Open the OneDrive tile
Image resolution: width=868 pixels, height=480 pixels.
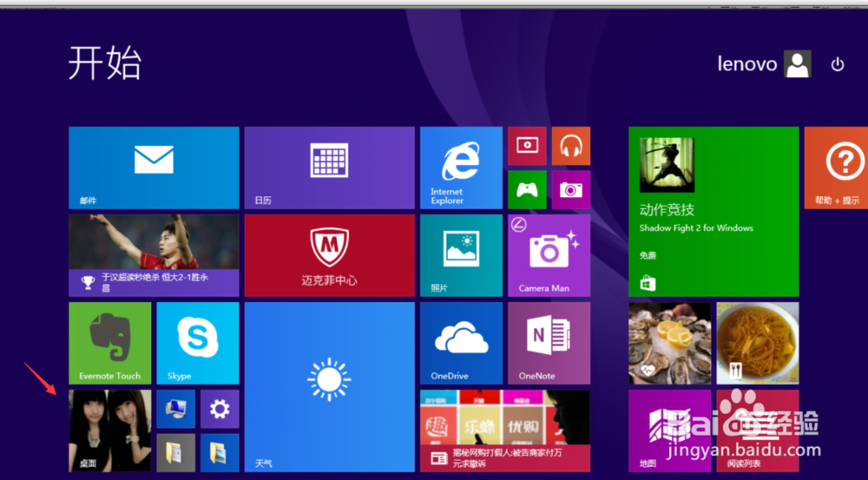pyautogui.click(x=461, y=343)
